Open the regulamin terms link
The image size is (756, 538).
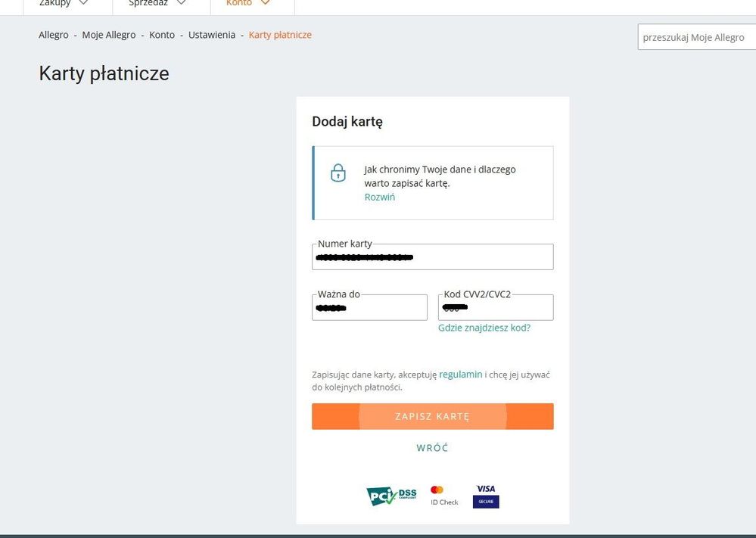pos(460,375)
